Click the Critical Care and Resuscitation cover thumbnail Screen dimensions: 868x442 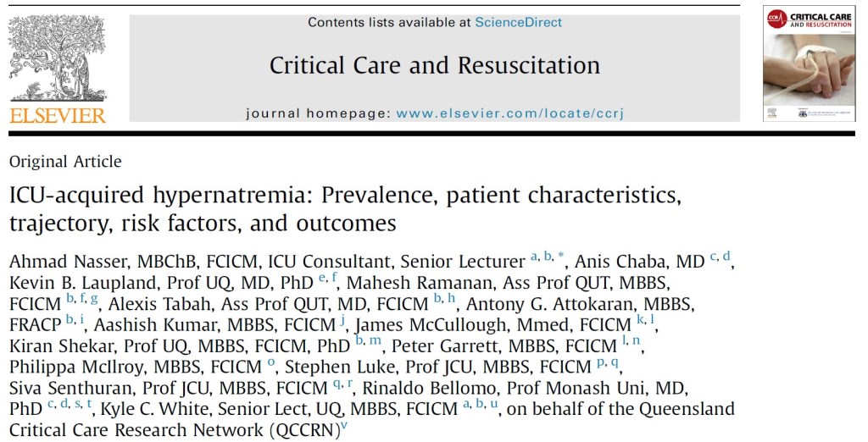808,64
